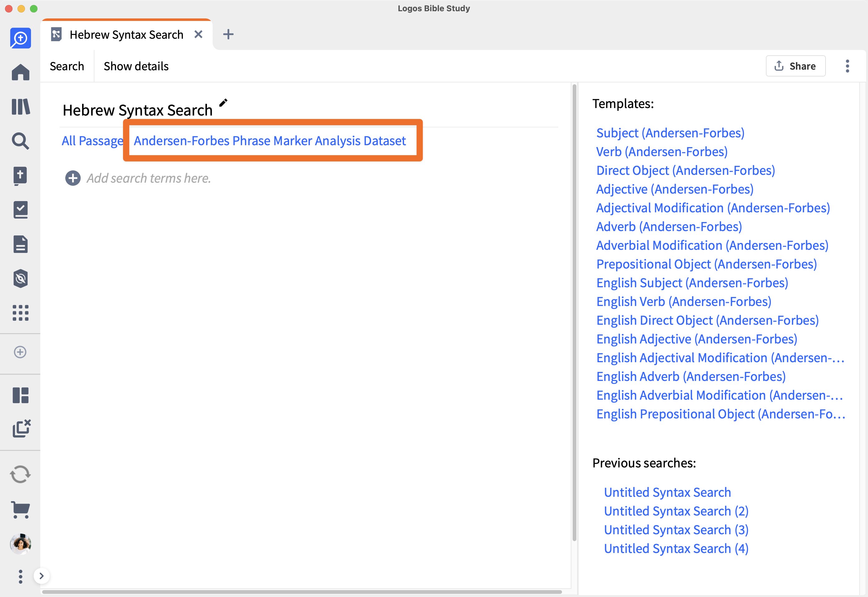Click the close-all-panels icon
This screenshot has height=597, width=868.
coord(21,428)
